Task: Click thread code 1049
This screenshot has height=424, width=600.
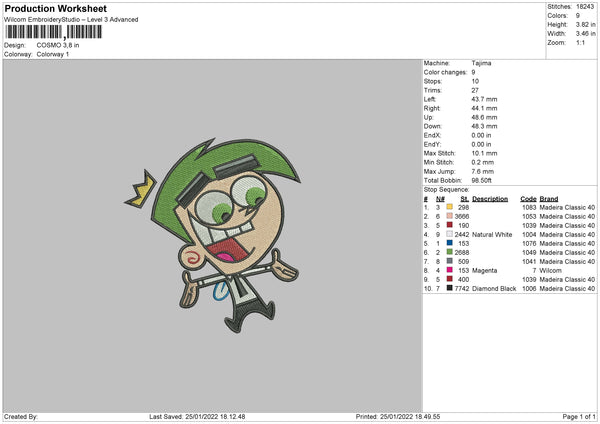Action: 529,253
